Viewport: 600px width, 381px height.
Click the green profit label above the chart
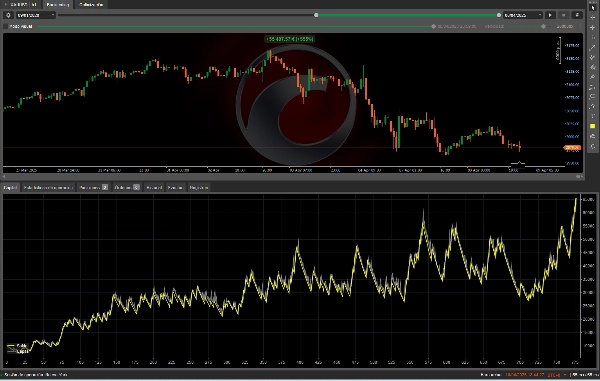[x=290, y=39]
